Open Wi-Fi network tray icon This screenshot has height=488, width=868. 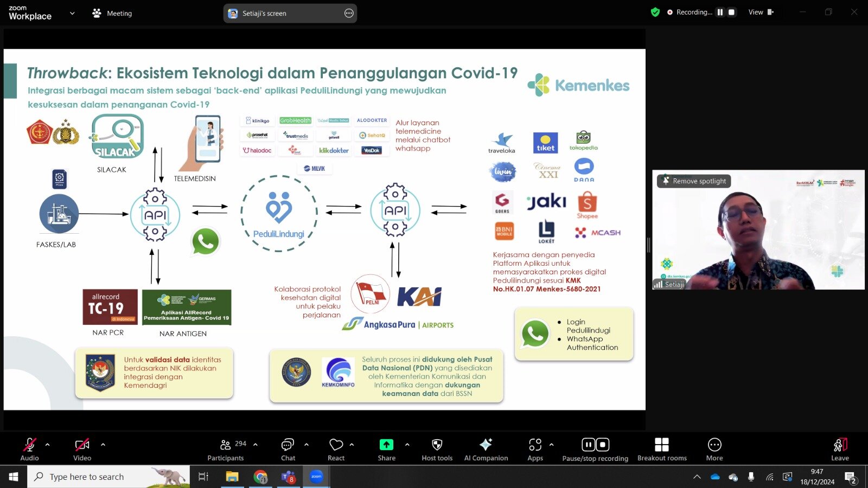point(769,477)
